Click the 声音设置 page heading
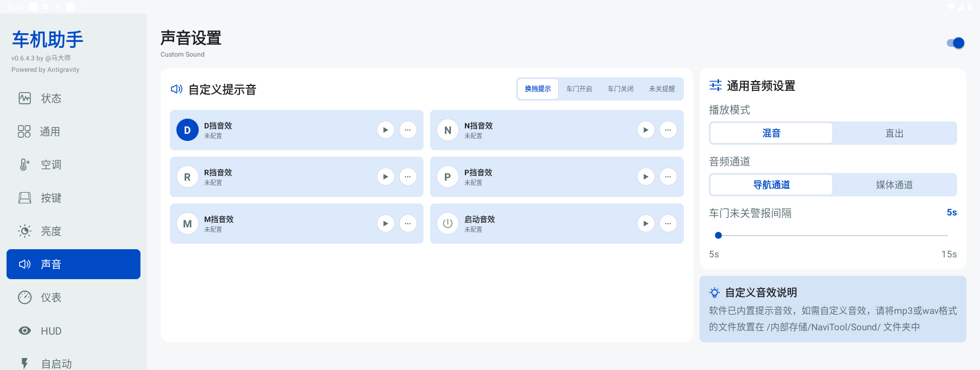 (191, 38)
